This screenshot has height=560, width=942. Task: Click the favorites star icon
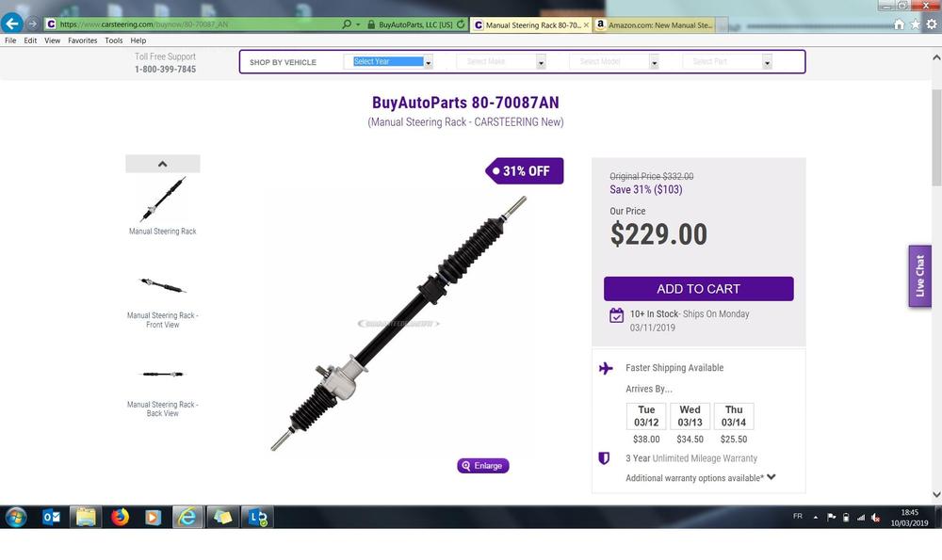click(x=915, y=24)
